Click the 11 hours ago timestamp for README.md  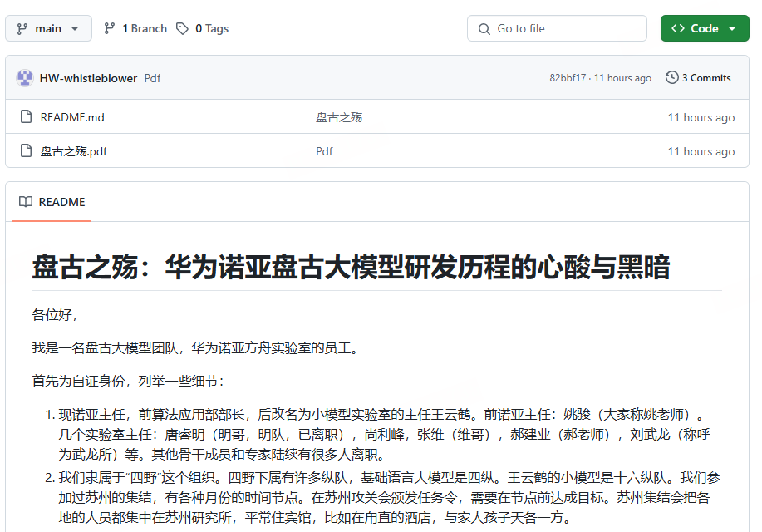click(x=701, y=117)
